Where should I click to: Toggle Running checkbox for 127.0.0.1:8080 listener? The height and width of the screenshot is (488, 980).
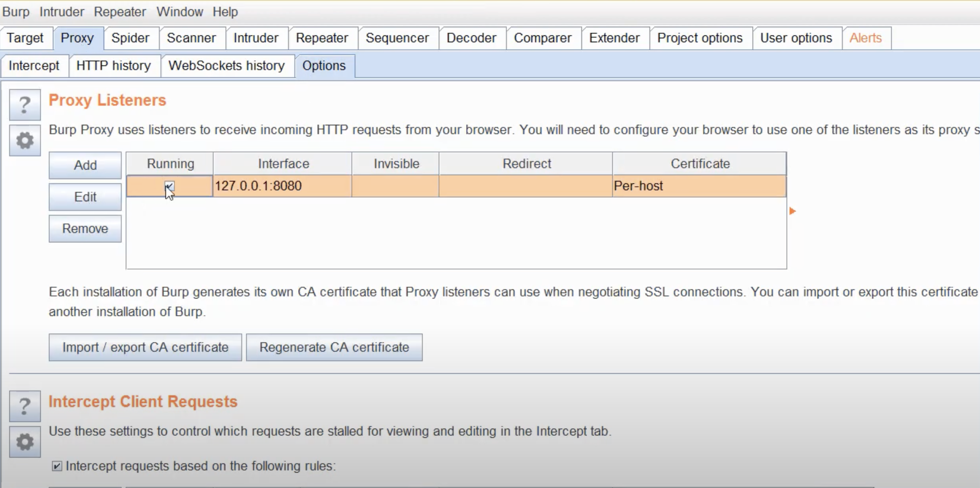pos(169,186)
